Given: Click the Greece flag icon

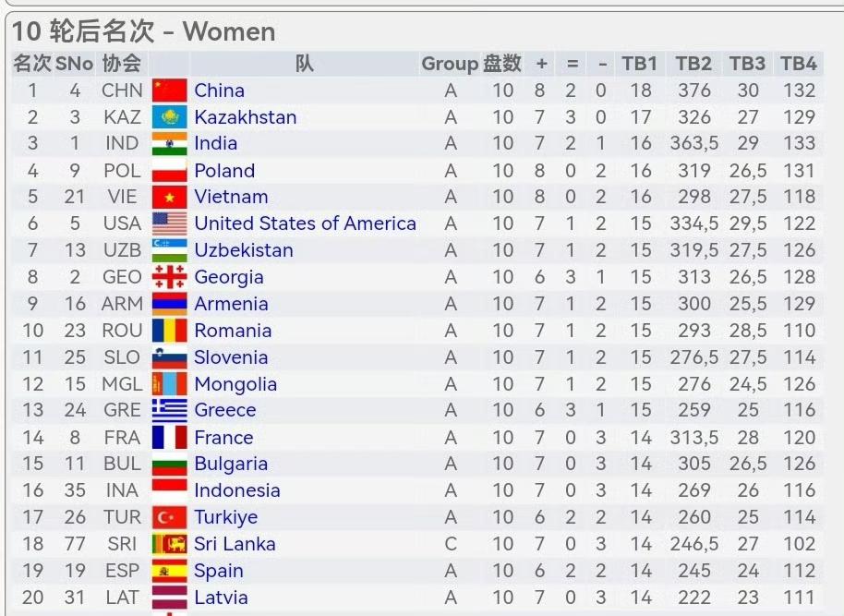Looking at the screenshot, I should tap(170, 410).
